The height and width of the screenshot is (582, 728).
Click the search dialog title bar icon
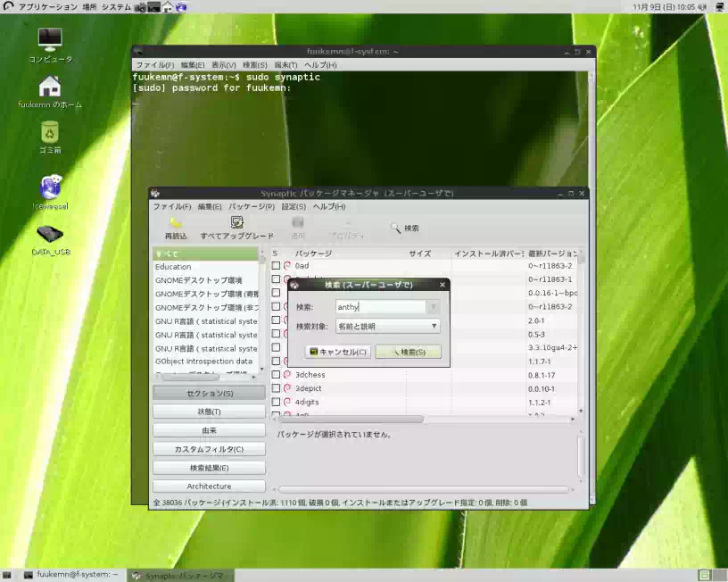[x=294, y=285]
